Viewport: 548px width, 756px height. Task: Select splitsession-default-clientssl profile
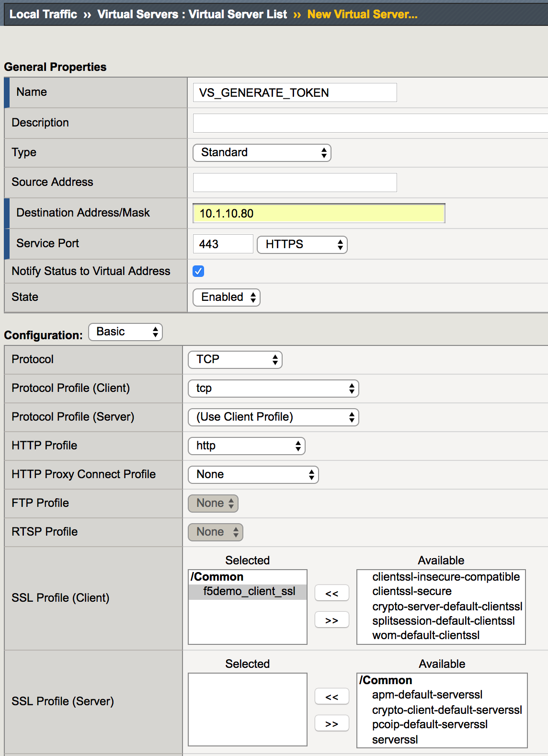click(x=443, y=621)
